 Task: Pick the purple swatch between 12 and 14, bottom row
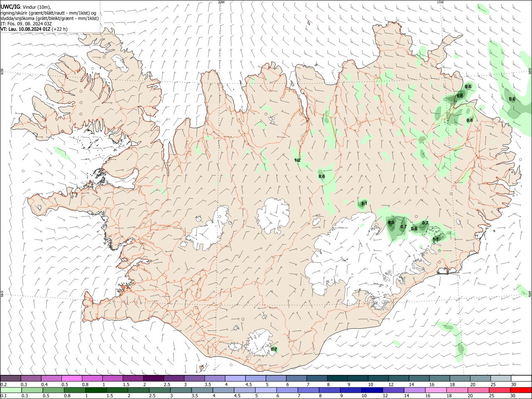pyautogui.click(x=393, y=390)
